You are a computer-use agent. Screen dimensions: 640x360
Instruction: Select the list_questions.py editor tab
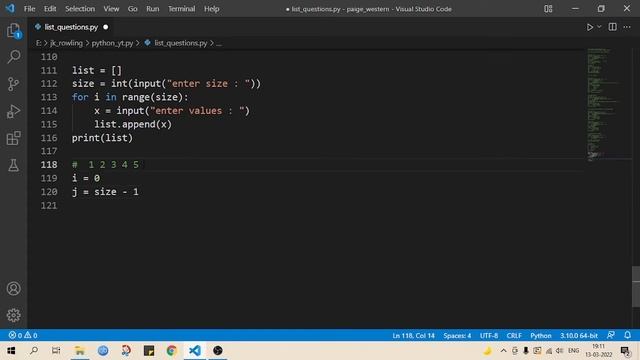click(71, 27)
